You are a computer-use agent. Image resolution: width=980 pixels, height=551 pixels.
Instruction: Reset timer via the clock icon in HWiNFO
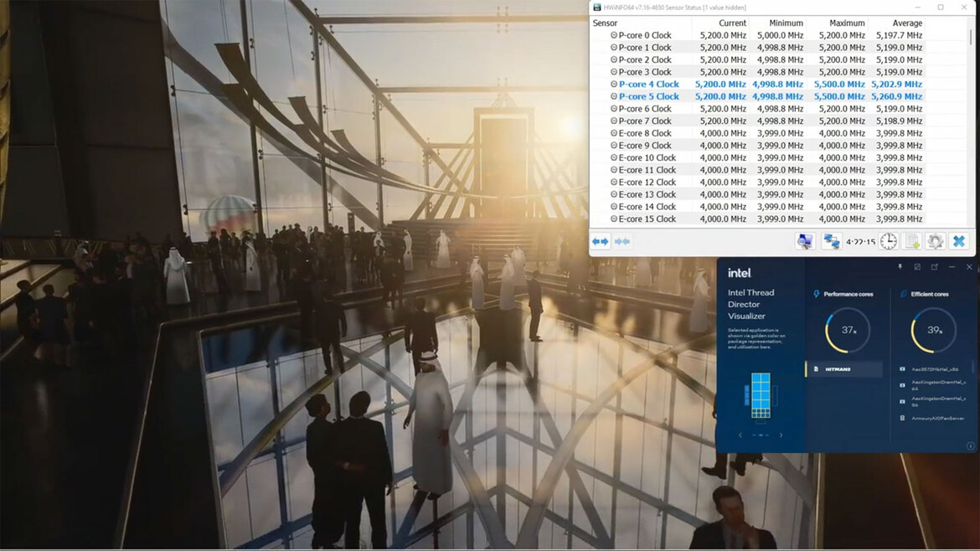pyautogui.click(x=888, y=241)
